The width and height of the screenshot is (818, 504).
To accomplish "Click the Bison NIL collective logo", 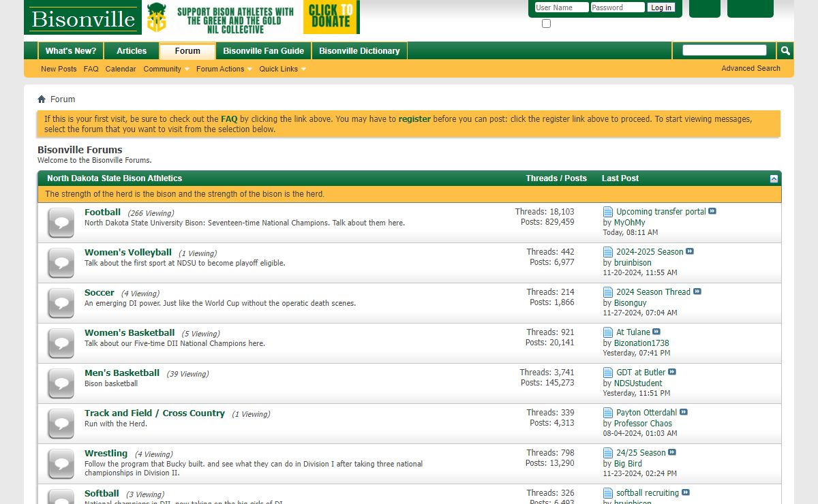I will (157, 18).
